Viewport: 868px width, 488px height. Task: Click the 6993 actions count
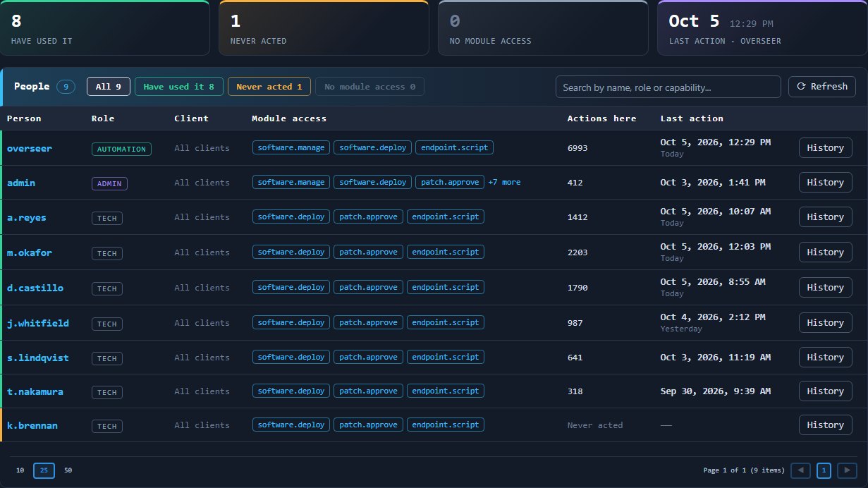point(577,148)
